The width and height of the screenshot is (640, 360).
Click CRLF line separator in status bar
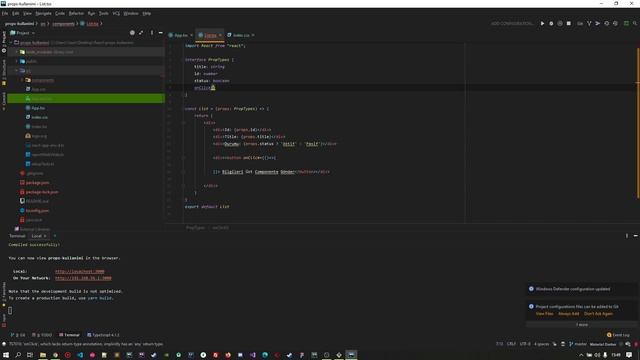pyautogui.click(x=511, y=344)
